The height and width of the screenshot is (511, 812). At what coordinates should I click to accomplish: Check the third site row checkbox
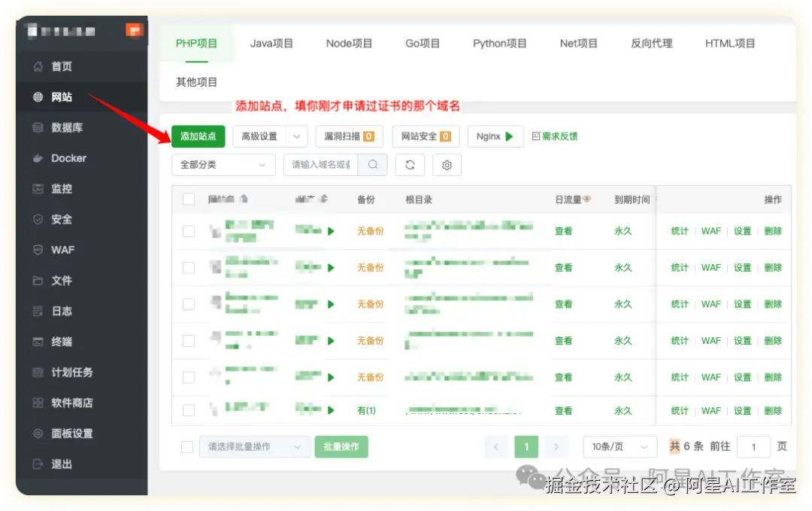pyautogui.click(x=189, y=304)
